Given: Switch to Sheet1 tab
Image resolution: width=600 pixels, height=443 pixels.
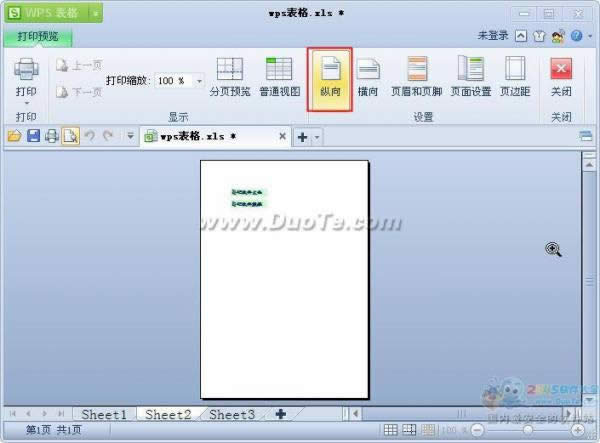Looking at the screenshot, I should pyautogui.click(x=104, y=414).
